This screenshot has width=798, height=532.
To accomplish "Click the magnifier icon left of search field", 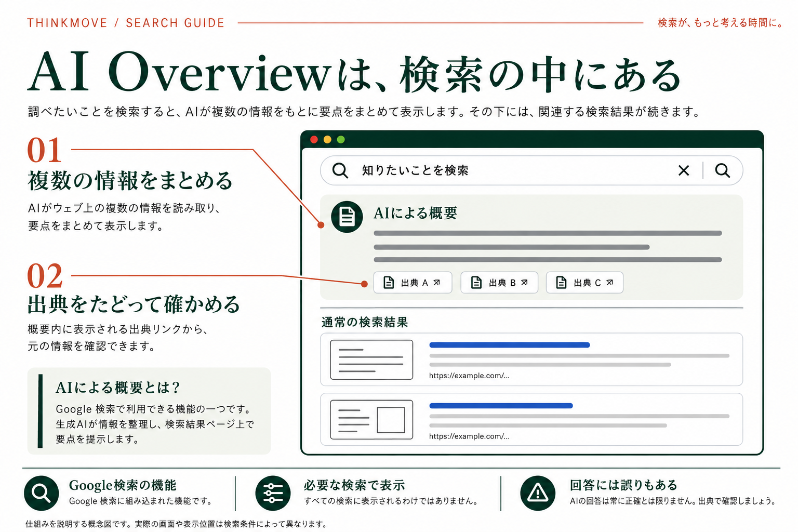I will (x=340, y=170).
